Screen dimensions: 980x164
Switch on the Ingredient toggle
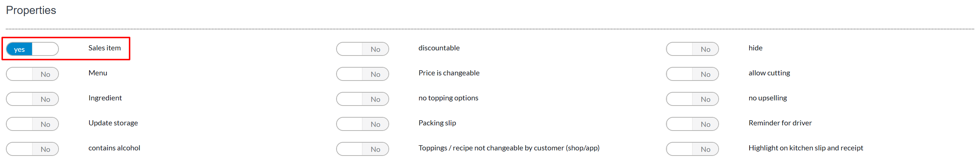tap(32, 99)
